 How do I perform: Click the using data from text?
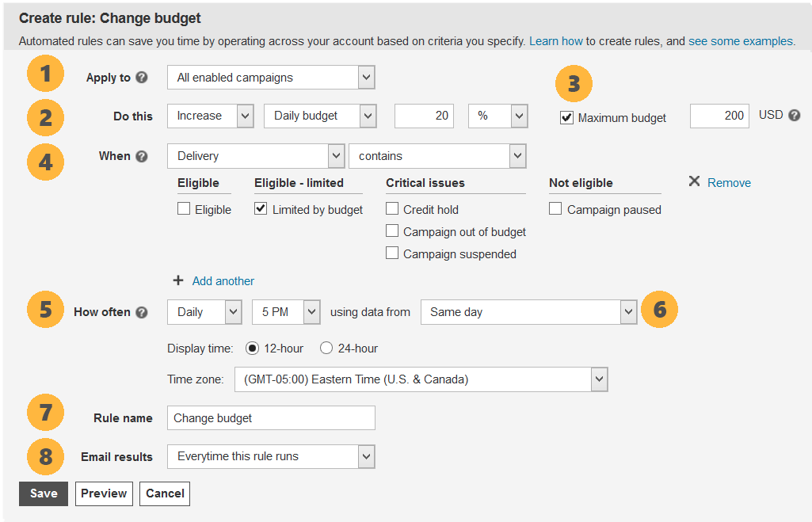pyautogui.click(x=370, y=312)
